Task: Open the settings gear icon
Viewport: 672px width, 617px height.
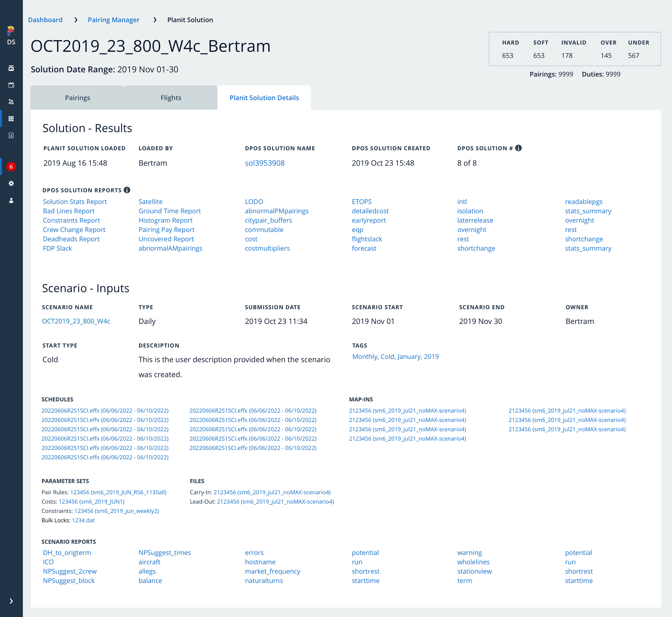Action: point(11,183)
